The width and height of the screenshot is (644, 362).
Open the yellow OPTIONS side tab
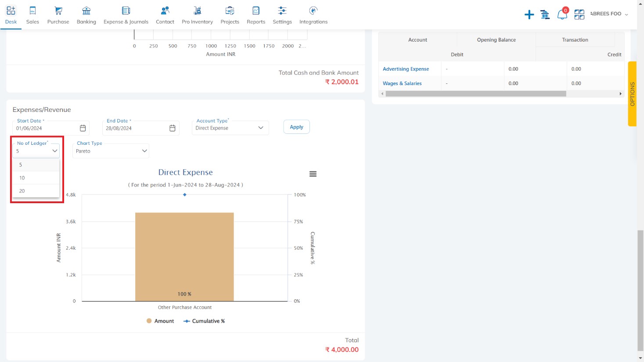[x=632, y=93]
